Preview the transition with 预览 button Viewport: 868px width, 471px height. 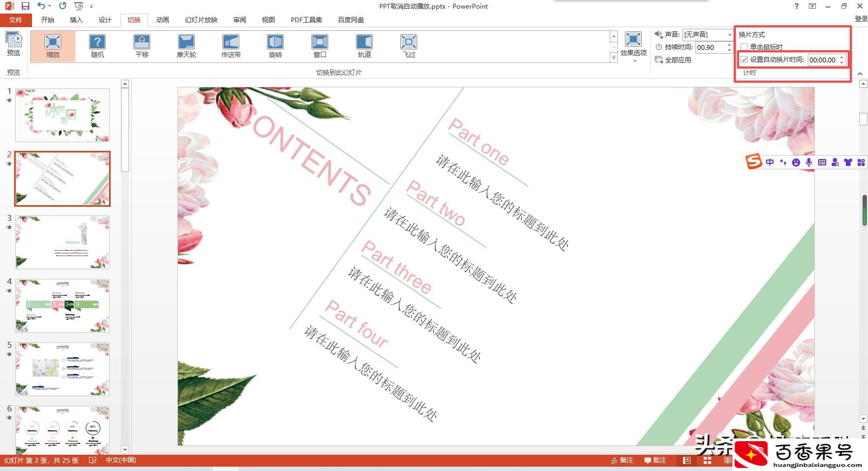click(x=14, y=44)
